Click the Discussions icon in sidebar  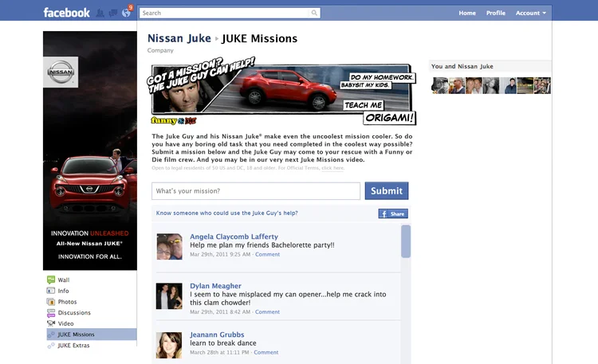[x=51, y=313]
